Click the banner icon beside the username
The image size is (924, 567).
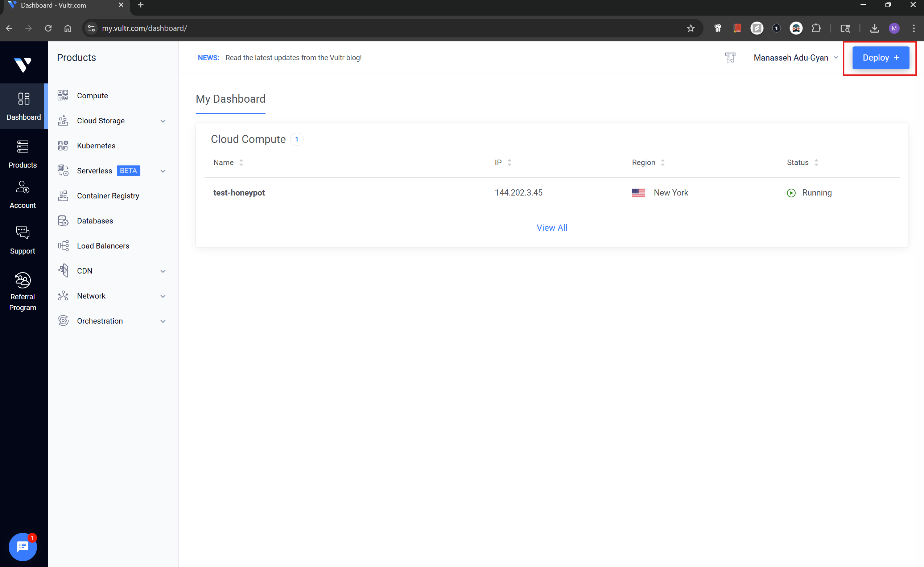[x=730, y=57]
